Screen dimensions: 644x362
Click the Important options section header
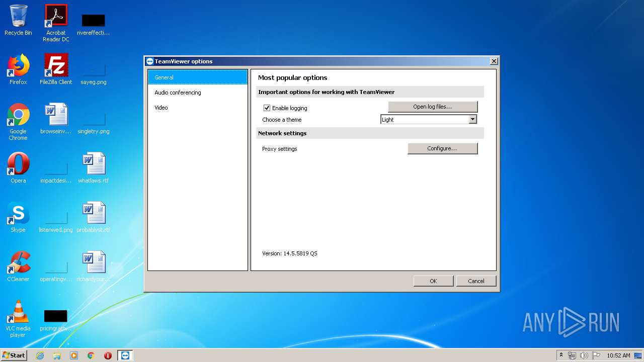point(370,92)
